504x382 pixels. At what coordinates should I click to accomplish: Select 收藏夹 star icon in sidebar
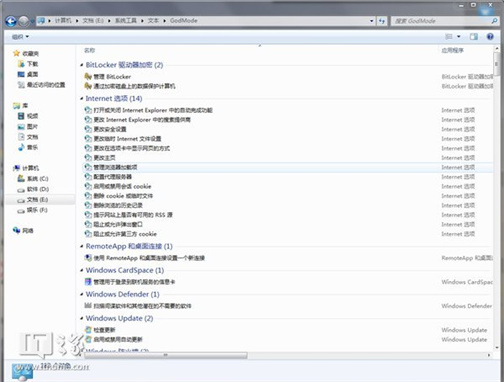point(16,53)
